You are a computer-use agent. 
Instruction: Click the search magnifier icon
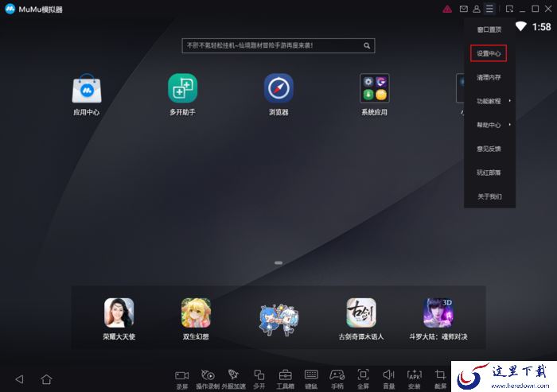(x=367, y=46)
